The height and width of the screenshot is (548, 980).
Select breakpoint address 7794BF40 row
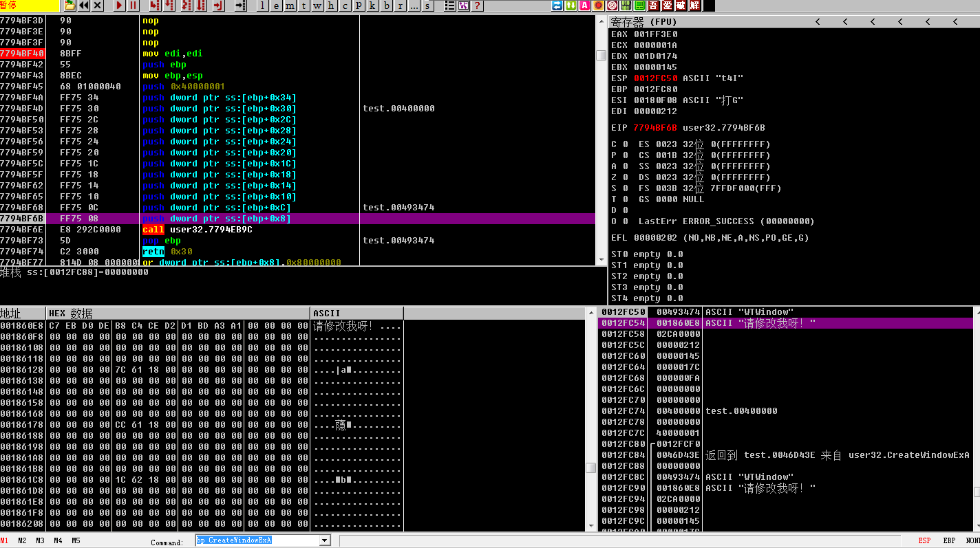coord(297,54)
